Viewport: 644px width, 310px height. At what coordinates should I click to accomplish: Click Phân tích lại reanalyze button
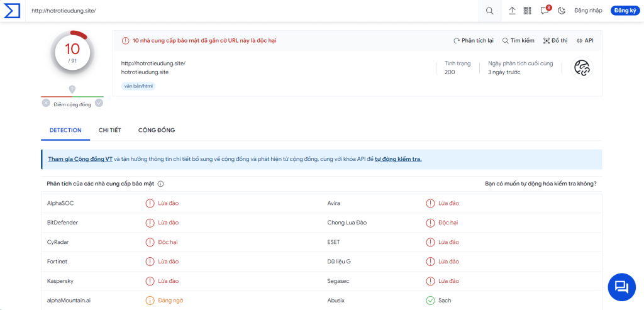click(x=473, y=41)
